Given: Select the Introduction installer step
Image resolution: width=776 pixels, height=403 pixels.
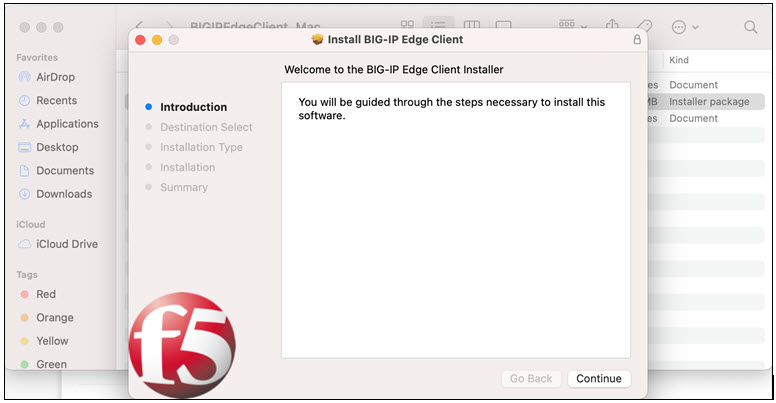Looking at the screenshot, I should [193, 107].
